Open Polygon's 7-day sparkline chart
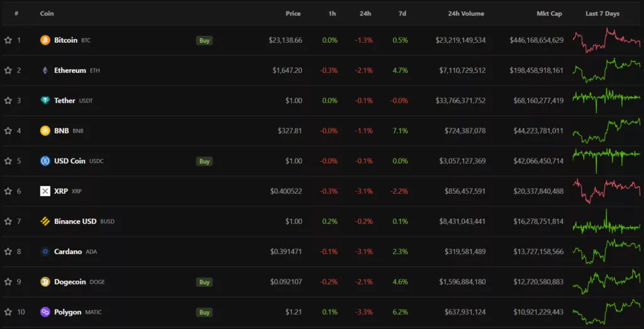This screenshot has height=329, width=644. (x=607, y=312)
